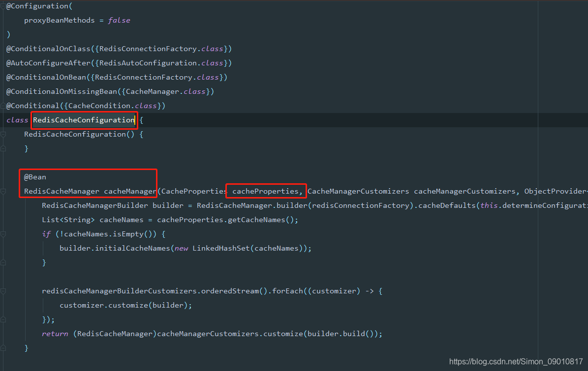
Task: Click the @AutoConfigureAfter annotation
Action: [48, 63]
